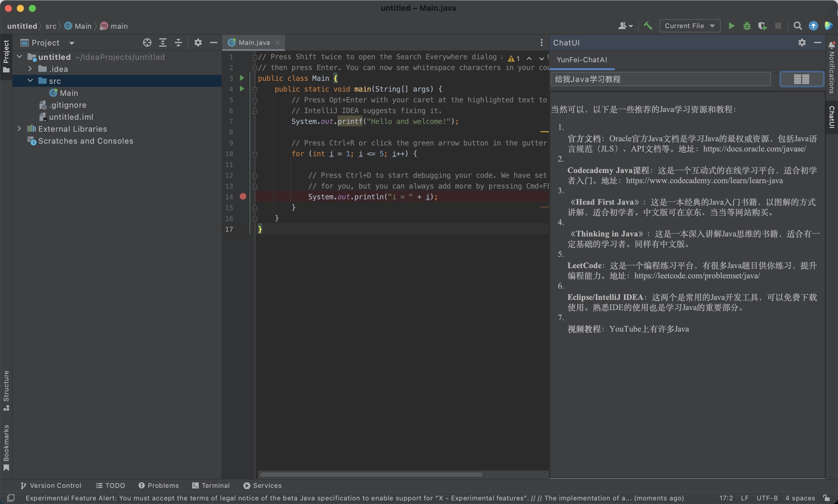
Task: Click run gutter arrow next to main method
Action: click(x=242, y=89)
